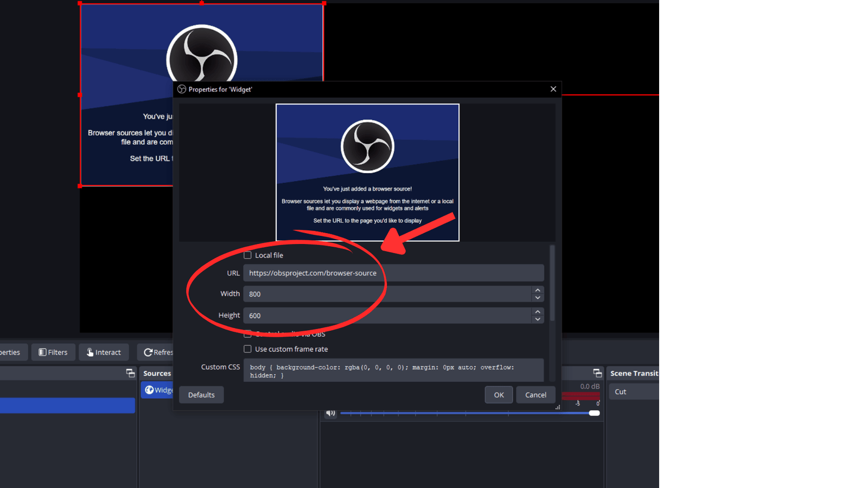
Task: Edit the Custom CSS text box
Action: [x=393, y=370]
